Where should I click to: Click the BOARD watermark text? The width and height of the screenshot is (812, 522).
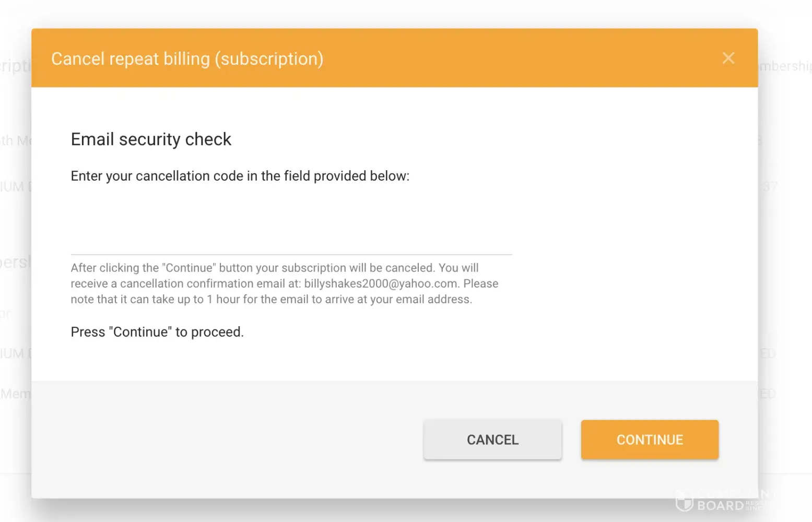click(720, 506)
